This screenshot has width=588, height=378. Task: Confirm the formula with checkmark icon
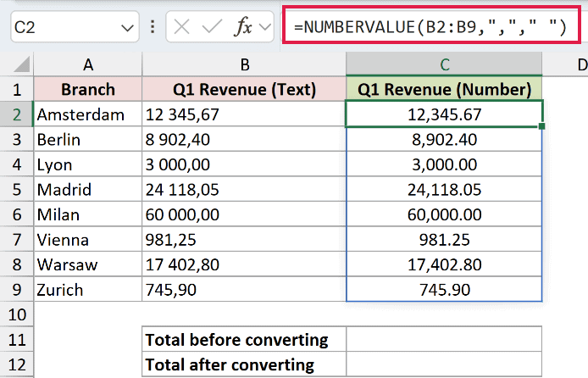pos(212,27)
